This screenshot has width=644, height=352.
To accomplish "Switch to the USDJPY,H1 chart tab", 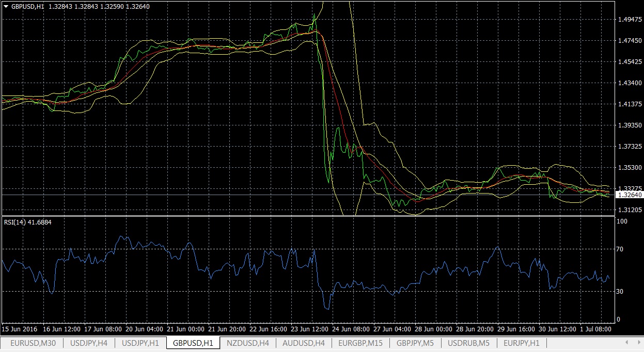I will click(140, 343).
